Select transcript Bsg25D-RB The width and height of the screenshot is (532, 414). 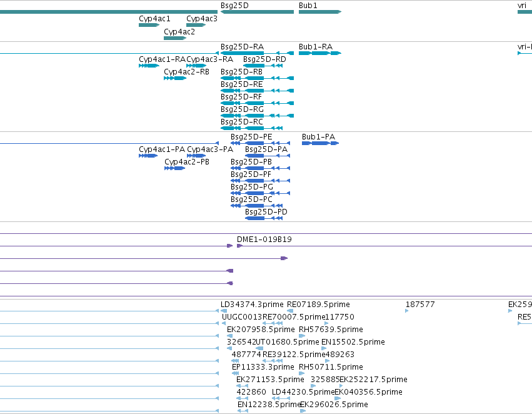[x=257, y=78]
